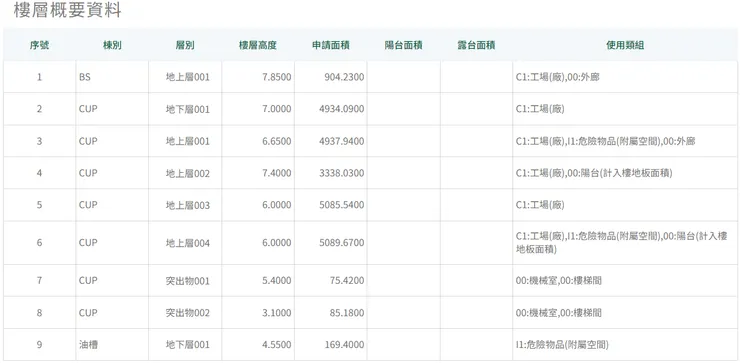Image resolution: width=740 pixels, height=363 pixels.
Task: Click the usage cell of row 3
Action: (626, 141)
